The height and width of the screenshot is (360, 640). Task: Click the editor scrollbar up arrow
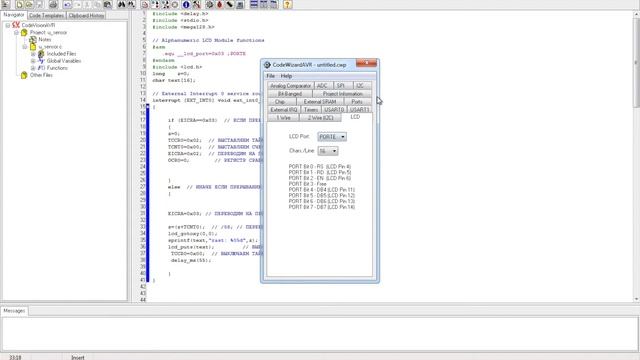tap(636, 14)
